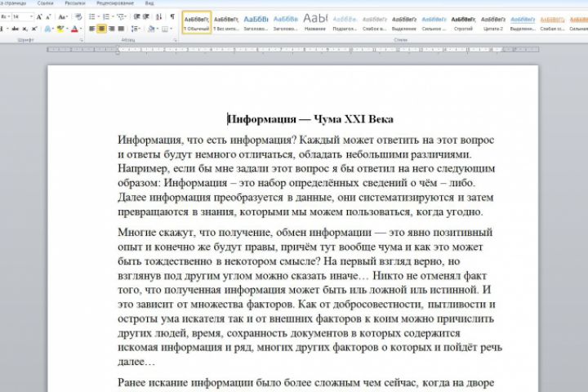Open the bulleted list dropdown arrow
This screenshot has width=588, height=392.
click(x=98, y=17)
